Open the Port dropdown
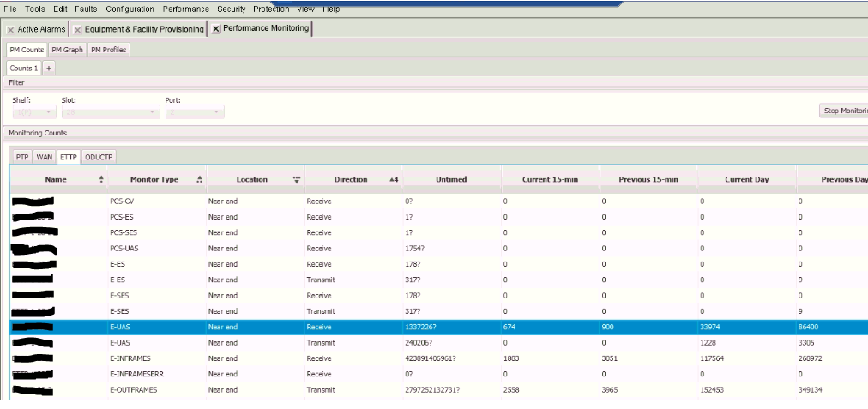The width and height of the screenshot is (868, 409). coord(217,112)
